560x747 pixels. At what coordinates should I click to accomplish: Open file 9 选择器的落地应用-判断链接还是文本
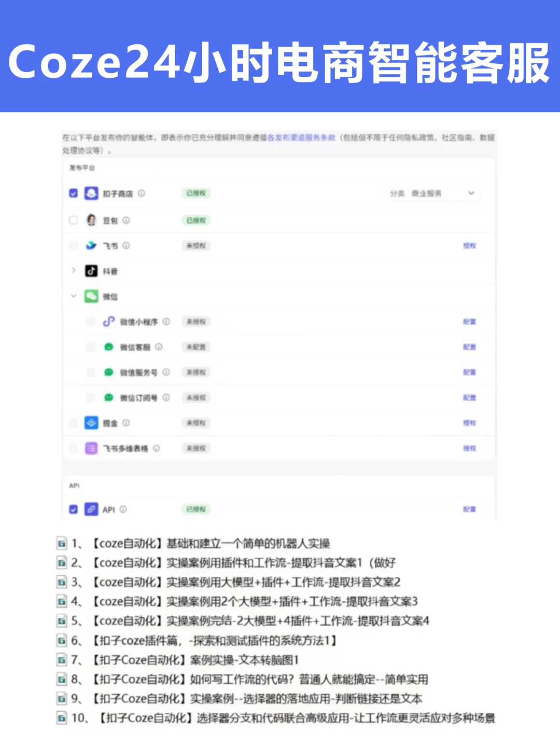pos(240,699)
